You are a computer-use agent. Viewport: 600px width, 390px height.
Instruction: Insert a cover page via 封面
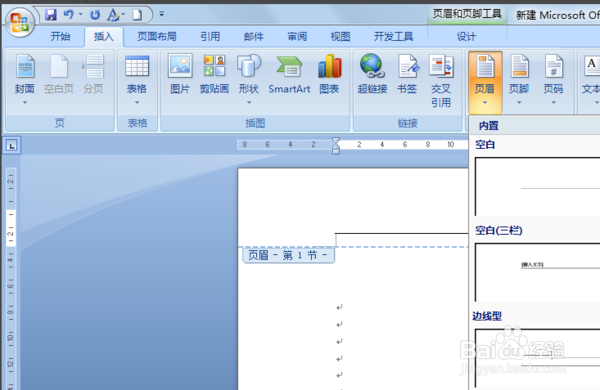tap(25, 73)
